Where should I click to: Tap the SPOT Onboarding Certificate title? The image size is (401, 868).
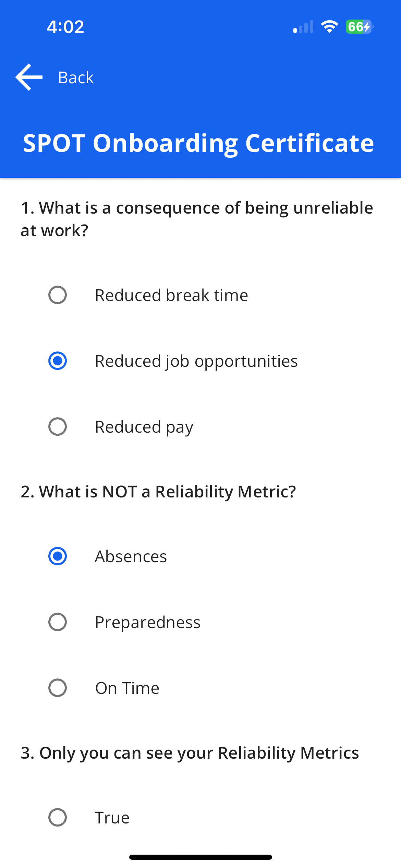(x=198, y=143)
